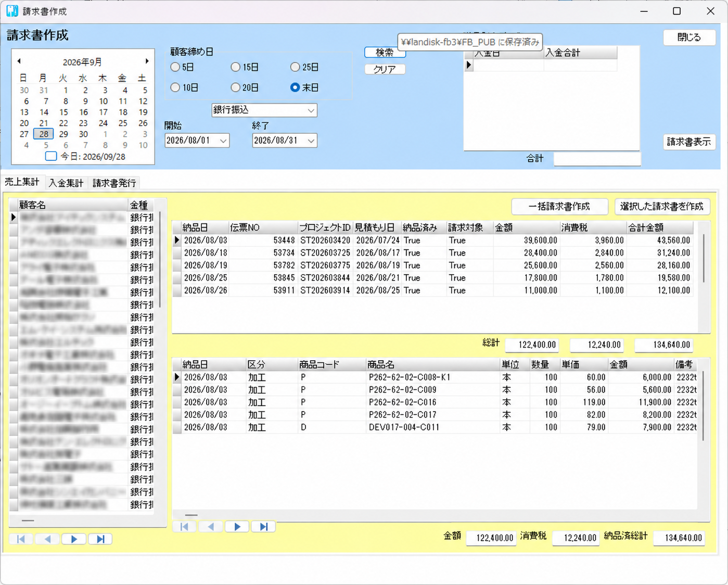
Task: Open the 終了 date picker dropdown
Action: pos(311,141)
